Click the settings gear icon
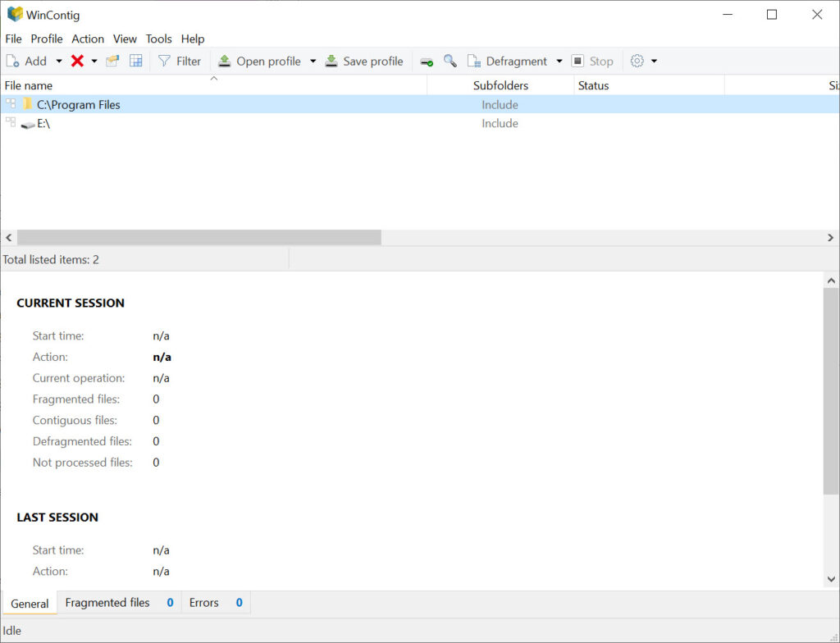 point(637,61)
